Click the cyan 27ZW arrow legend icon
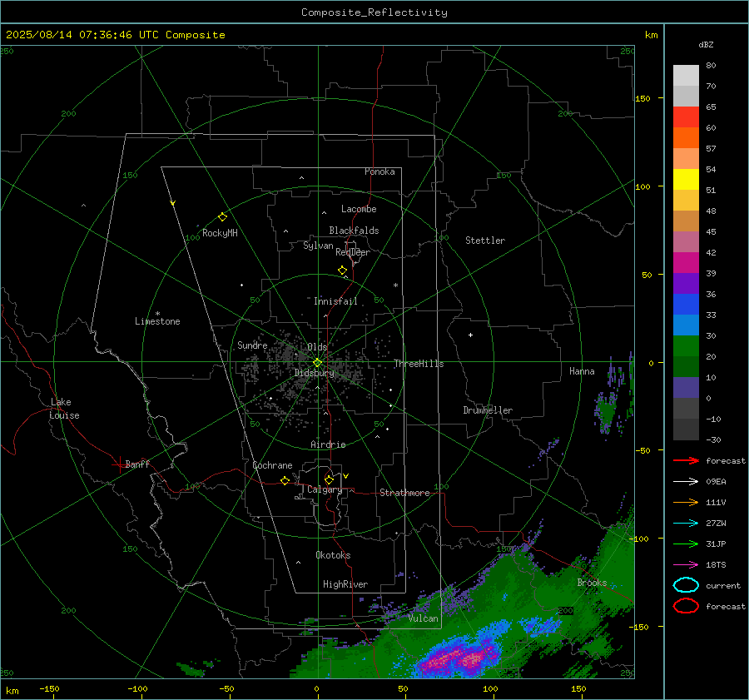 click(x=686, y=524)
